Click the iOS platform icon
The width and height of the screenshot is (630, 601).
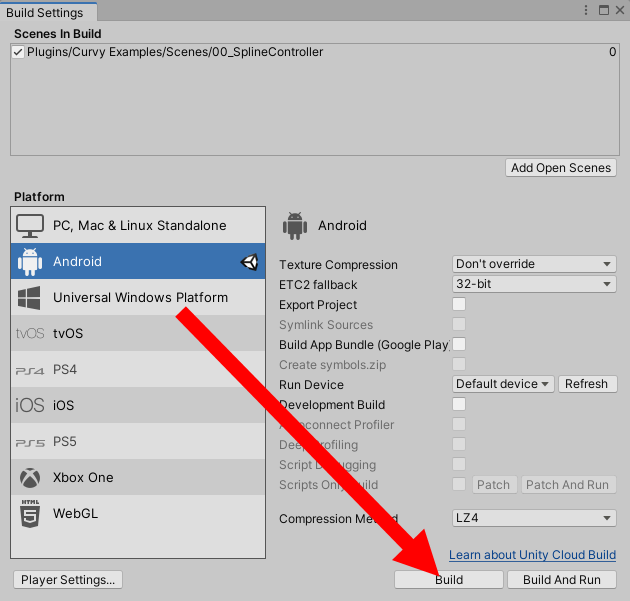click(x=30, y=405)
